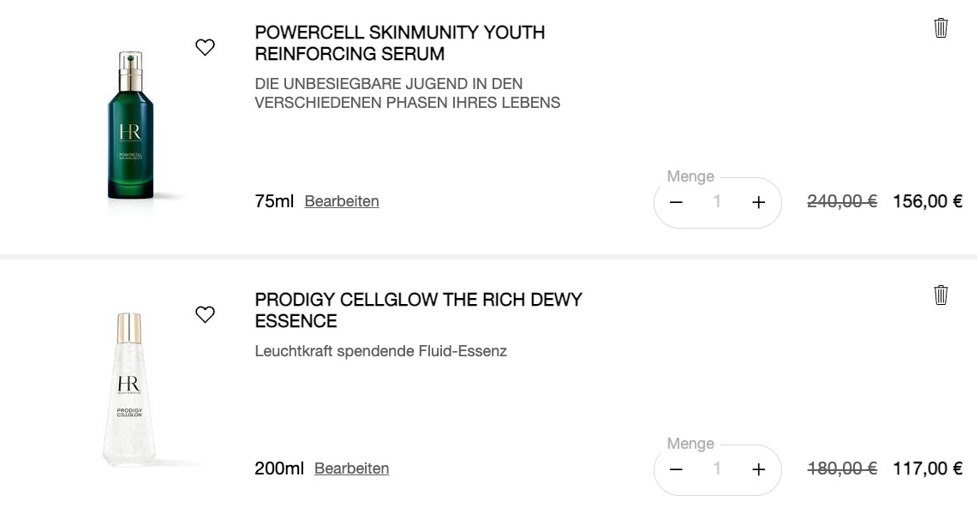Screen dimensions: 980x507
Task: Delete Prodigy Cellglow essence from cart
Action: [x=941, y=295]
